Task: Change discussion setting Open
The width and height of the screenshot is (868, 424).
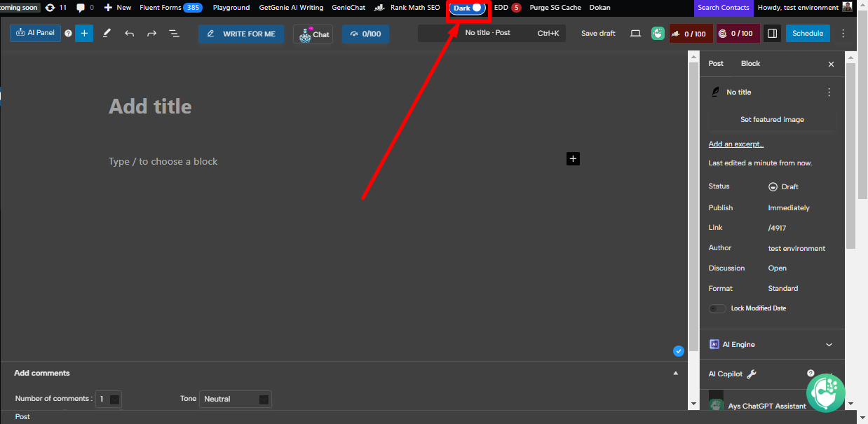Action: [777, 268]
